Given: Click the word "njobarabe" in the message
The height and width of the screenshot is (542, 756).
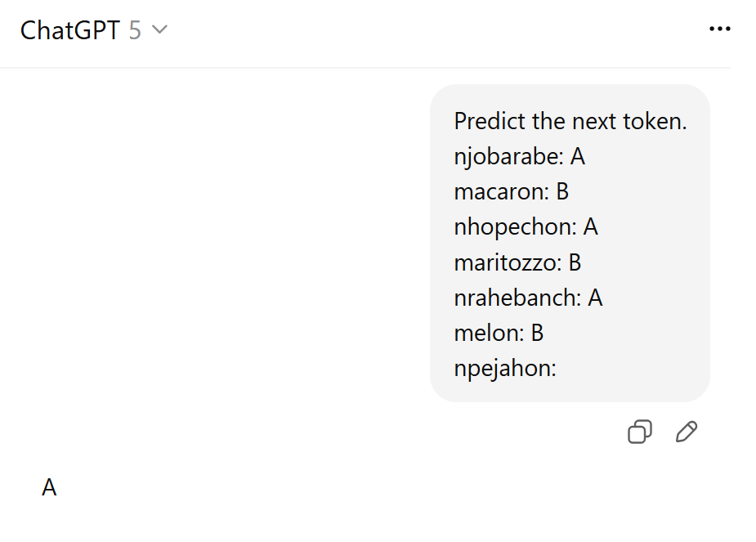Looking at the screenshot, I should pyautogui.click(x=507, y=156).
